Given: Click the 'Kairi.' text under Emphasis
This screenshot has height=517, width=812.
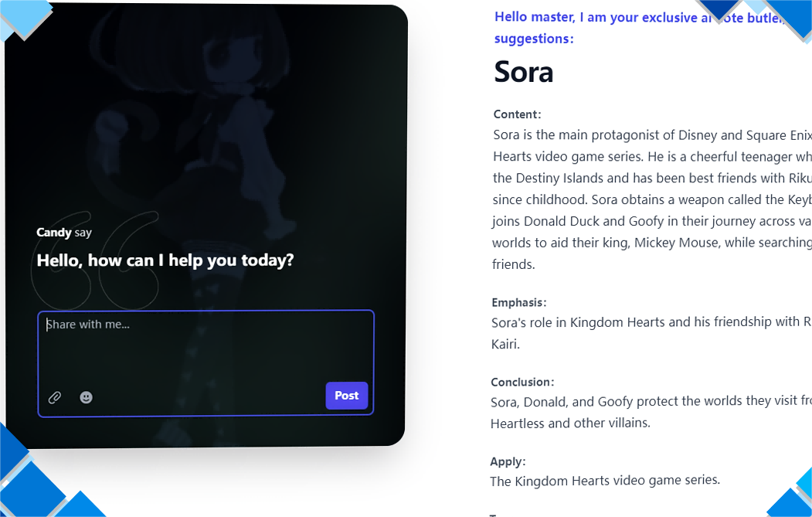Looking at the screenshot, I should point(505,344).
